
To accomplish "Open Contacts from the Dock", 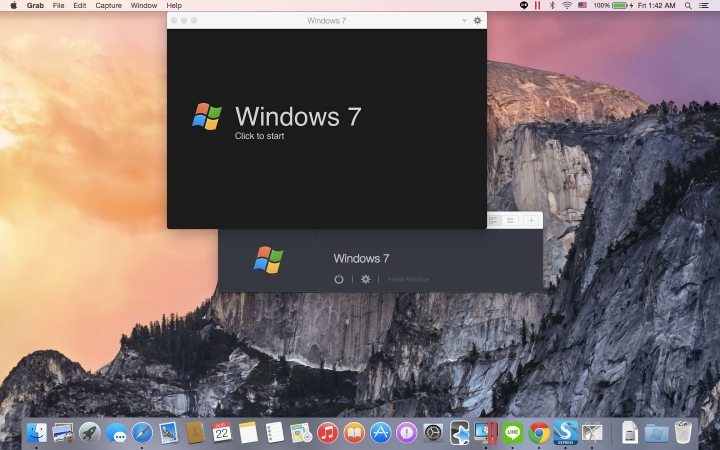I will 195,433.
